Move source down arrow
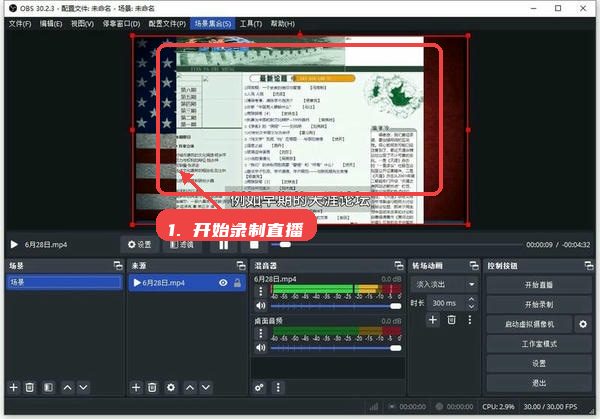The height and width of the screenshot is (419, 600). point(206,388)
